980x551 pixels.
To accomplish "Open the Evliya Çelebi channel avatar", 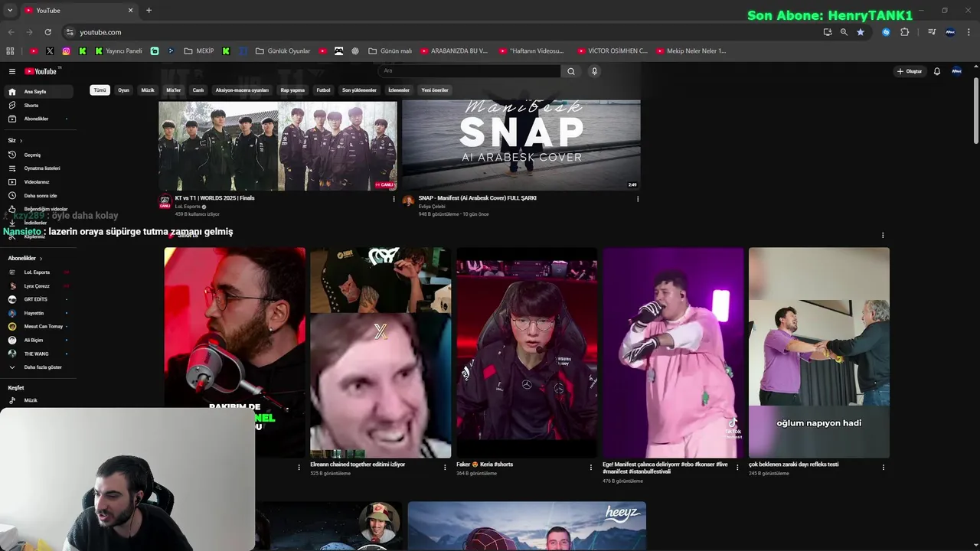I will 408,201.
